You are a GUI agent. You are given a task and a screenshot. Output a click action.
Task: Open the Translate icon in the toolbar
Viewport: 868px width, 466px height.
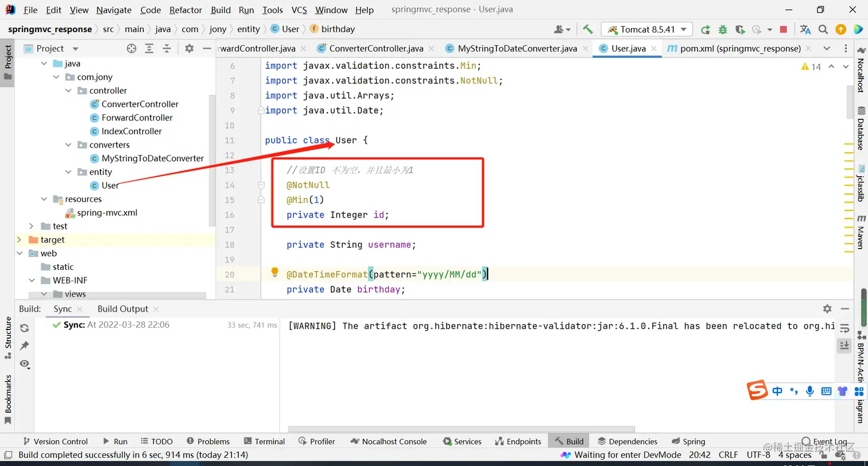point(805,29)
